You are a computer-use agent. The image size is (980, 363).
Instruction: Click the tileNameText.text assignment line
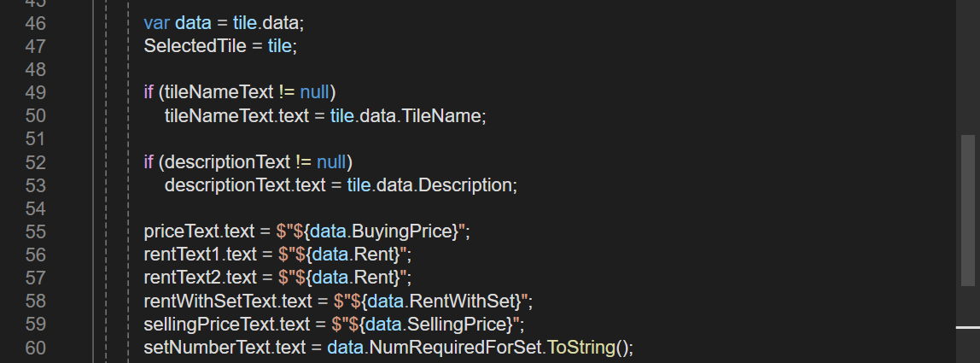(325, 116)
